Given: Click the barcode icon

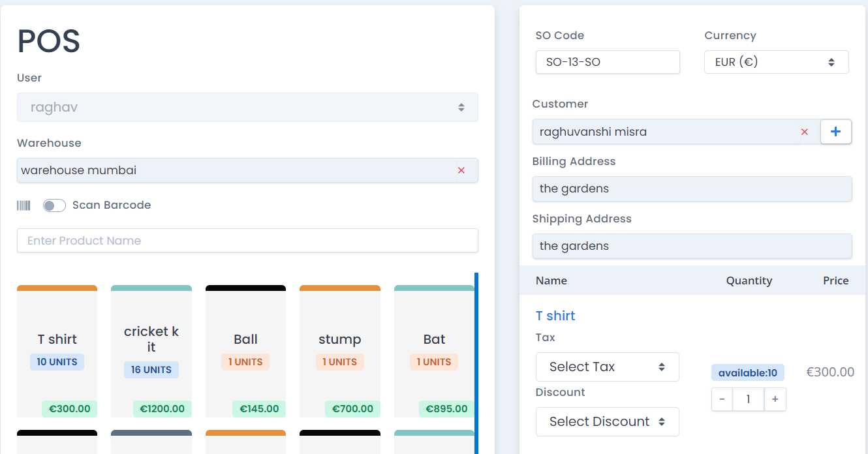Looking at the screenshot, I should [x=23, y=205].
